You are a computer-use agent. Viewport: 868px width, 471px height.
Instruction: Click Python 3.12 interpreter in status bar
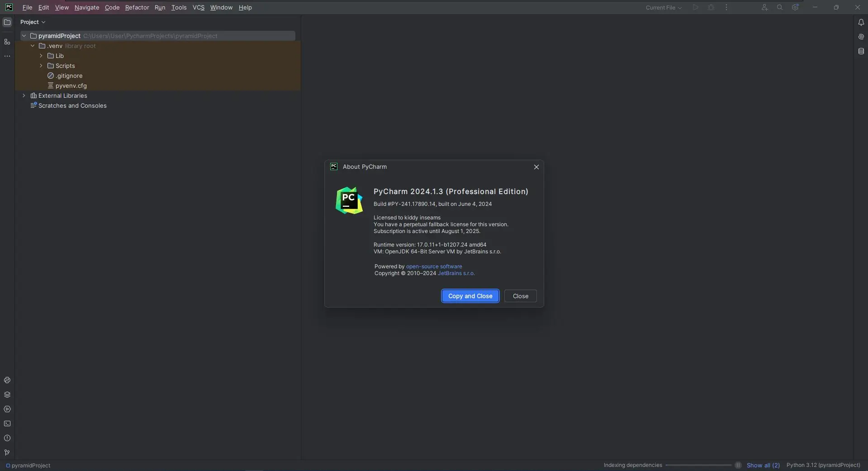click(823, 465)
